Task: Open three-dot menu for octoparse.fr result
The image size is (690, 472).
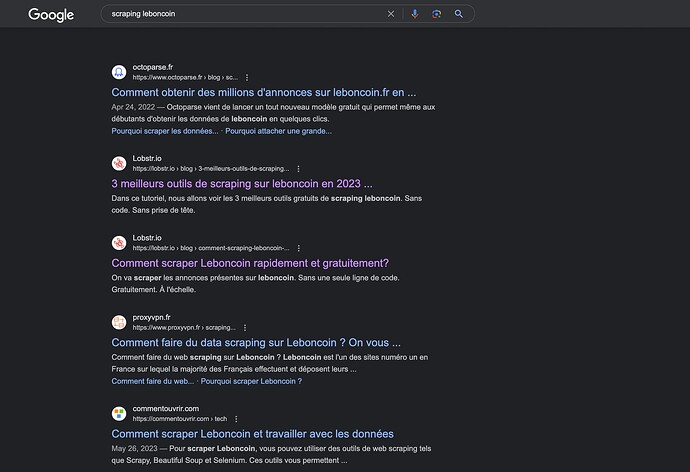Action: coord(247,77)
